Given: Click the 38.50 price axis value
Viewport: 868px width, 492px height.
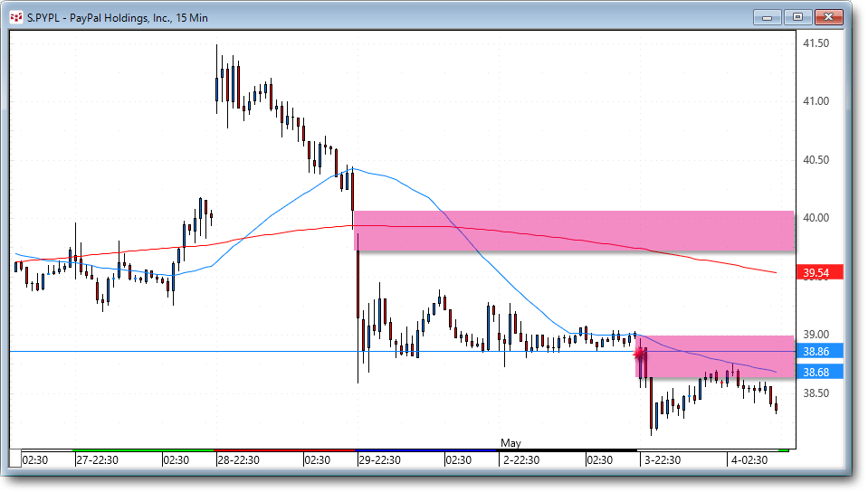Looking at the screenshot, I should point(816,393).
